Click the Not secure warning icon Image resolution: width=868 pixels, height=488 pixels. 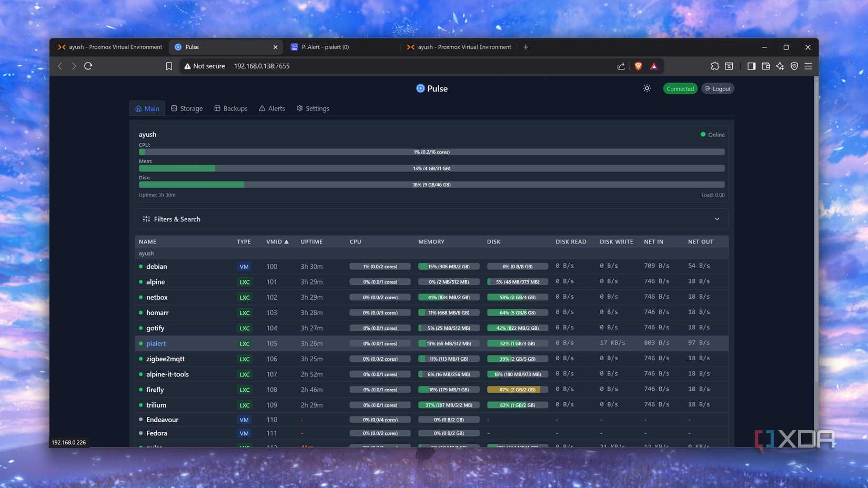[x=187, y=66]
